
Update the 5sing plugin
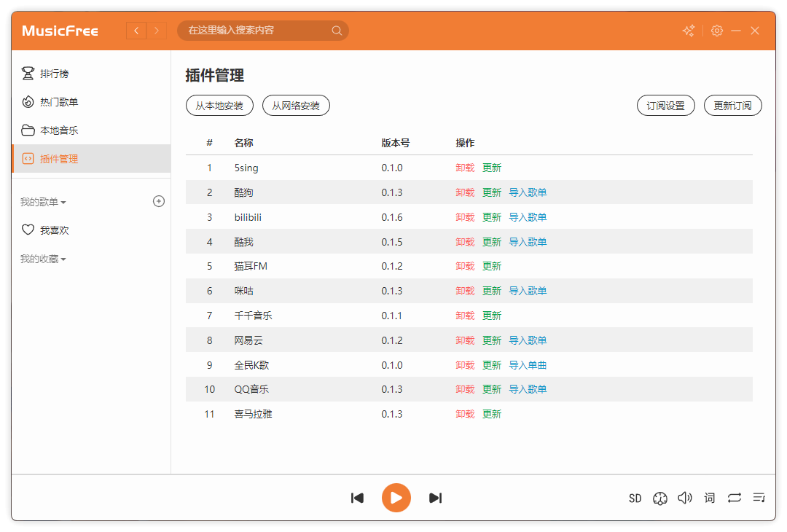(492, 168)
